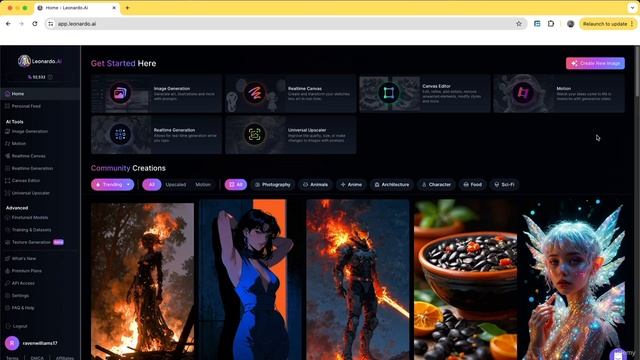This screenshot has height=360, width=640.
Task: Open the glowing fairy girl image
Action: (x=573, y=280)
